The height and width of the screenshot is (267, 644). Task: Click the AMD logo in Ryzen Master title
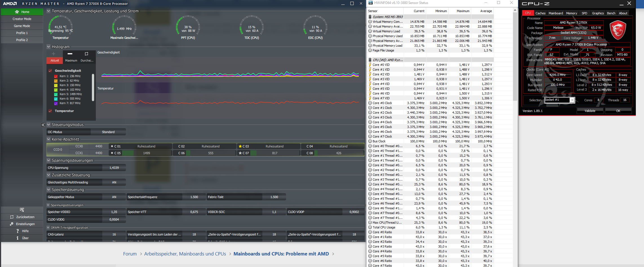click(10, 4)
